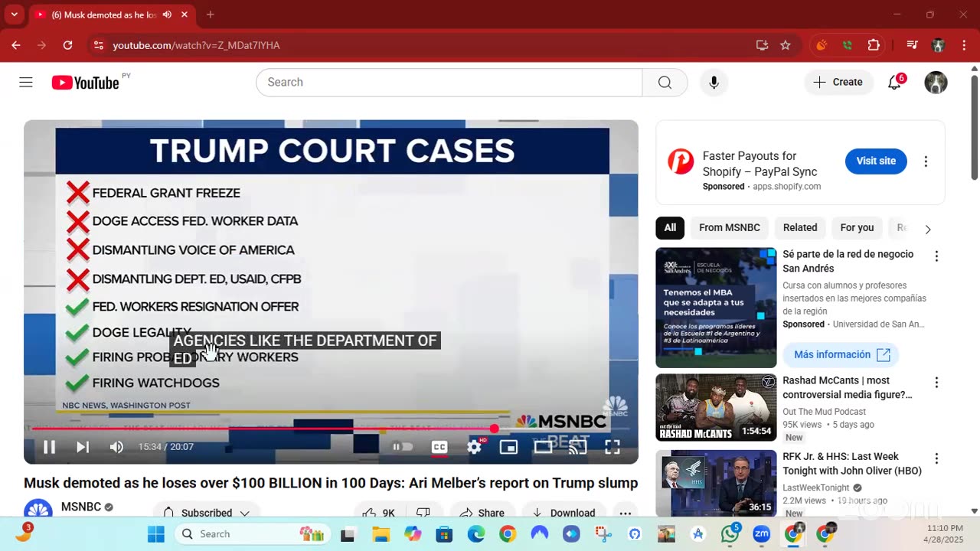
Task: Open video settings gear icon
Action: click(x=475, y=447)
